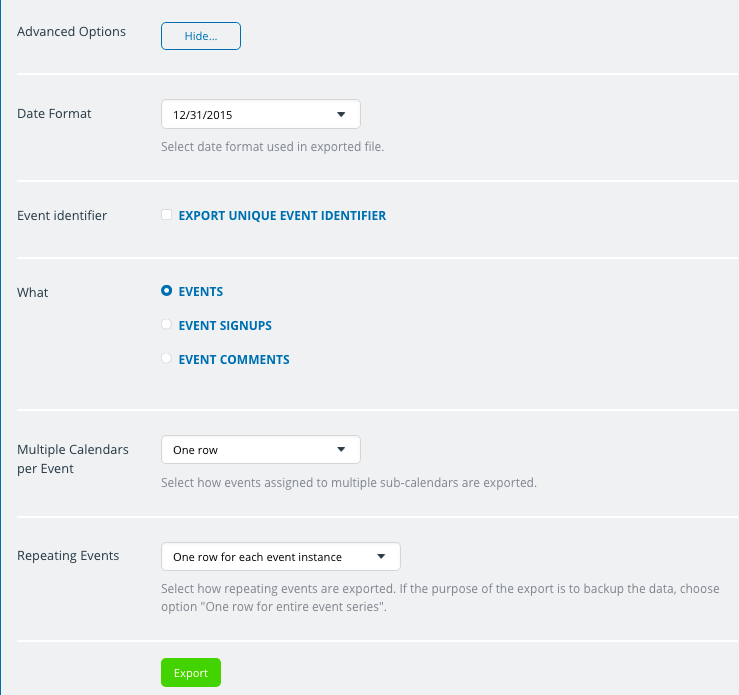
Task: Click the Advanced Options label
Action: click(71, 32)
